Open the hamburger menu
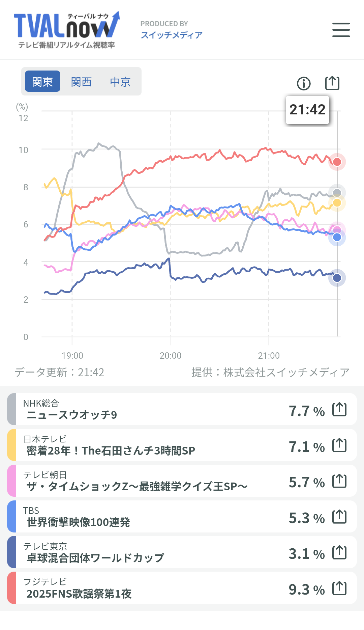Image resolution: width=364 pixels, height=630 pixels. point(341,30)
